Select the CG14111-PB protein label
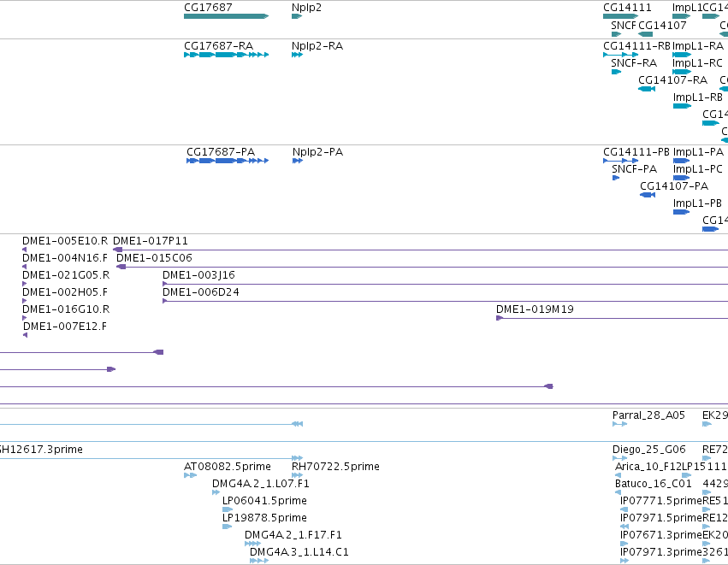The height and width of the screenshot is (565, 728). click(x=636, y=152)
